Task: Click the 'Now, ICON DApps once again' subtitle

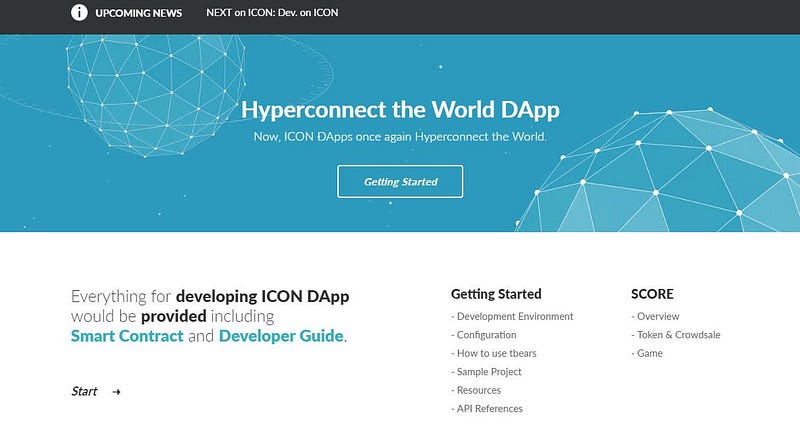Action: (400, 137)
